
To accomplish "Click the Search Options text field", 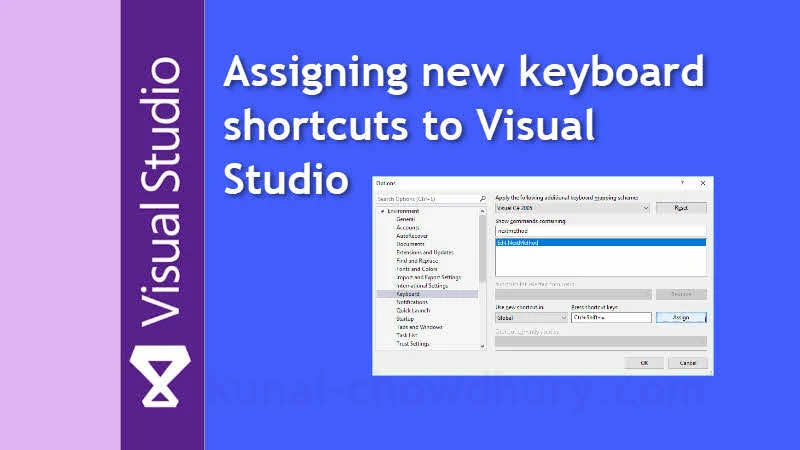I will pyautogui.click(x=428, y=198).
